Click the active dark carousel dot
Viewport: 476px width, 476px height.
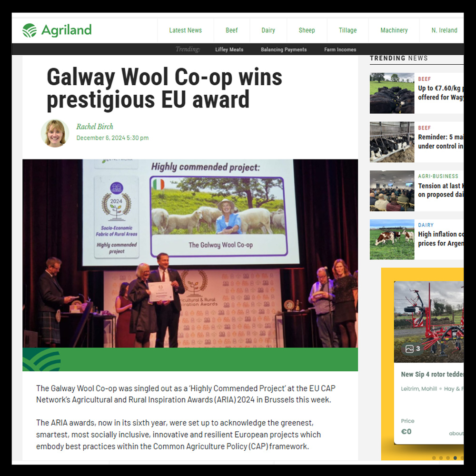click(x=455, y=458)
